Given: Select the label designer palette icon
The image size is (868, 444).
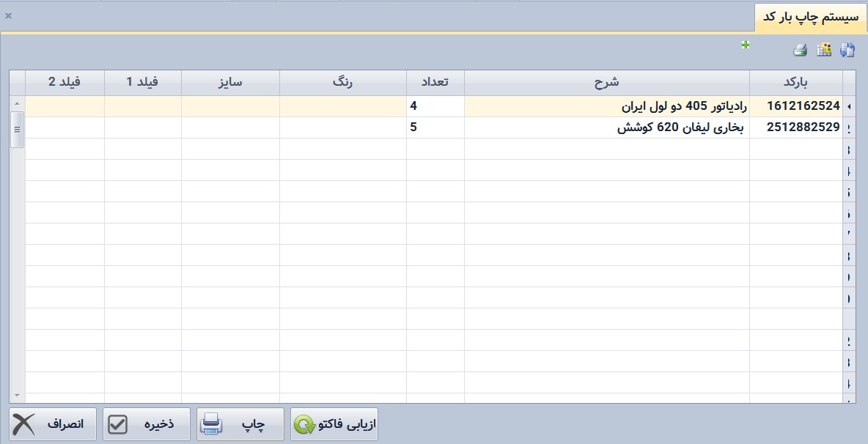Looking at the screenshot, I should (x=823, y=50).
